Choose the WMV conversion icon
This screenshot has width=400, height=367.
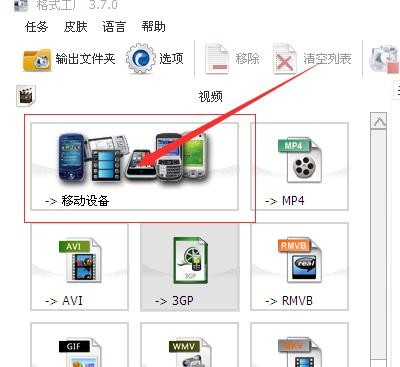coord(190,353)
